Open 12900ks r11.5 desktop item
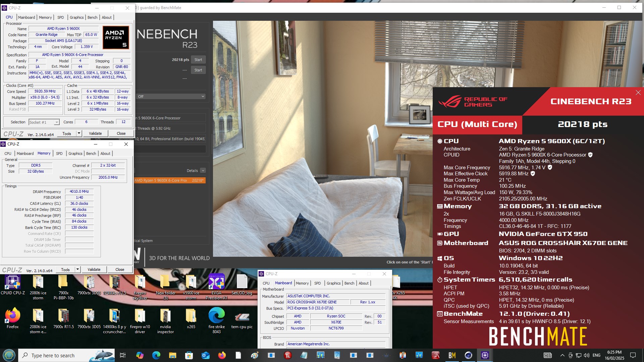This screenshot has height=362, width=644. 114,285
